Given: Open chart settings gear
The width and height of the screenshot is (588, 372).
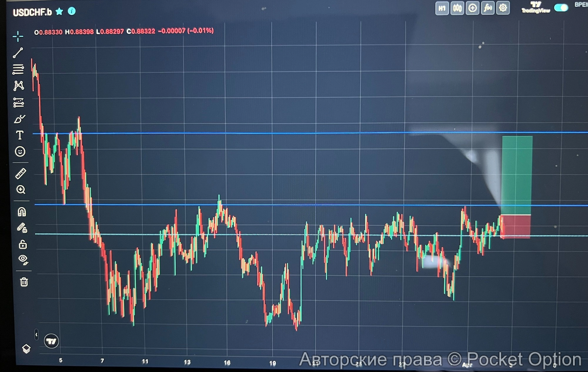Looking at the screenshot, I should [503, 8].
